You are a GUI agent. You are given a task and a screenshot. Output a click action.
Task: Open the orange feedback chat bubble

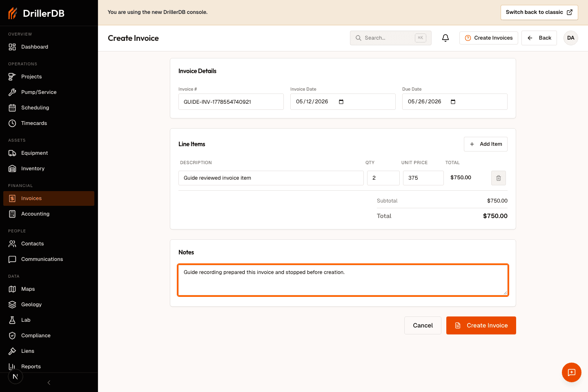pos(572,372)
